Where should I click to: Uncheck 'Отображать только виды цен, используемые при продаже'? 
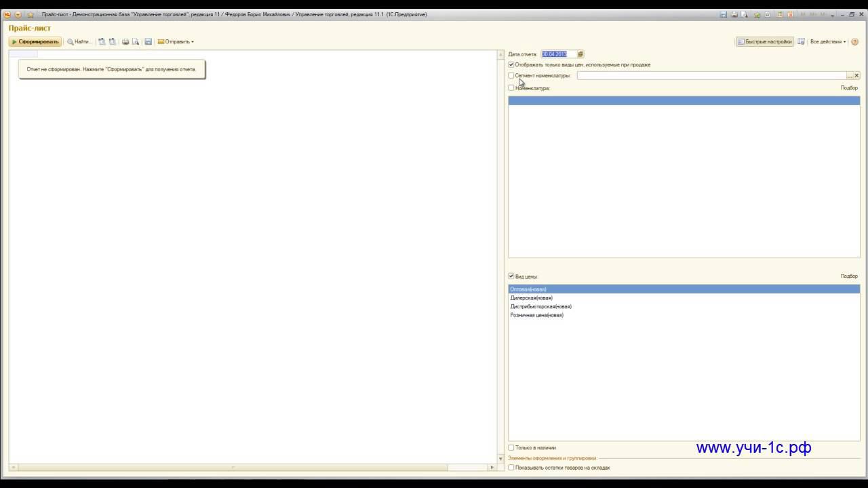pyautogui.click(x=511, y=65)
